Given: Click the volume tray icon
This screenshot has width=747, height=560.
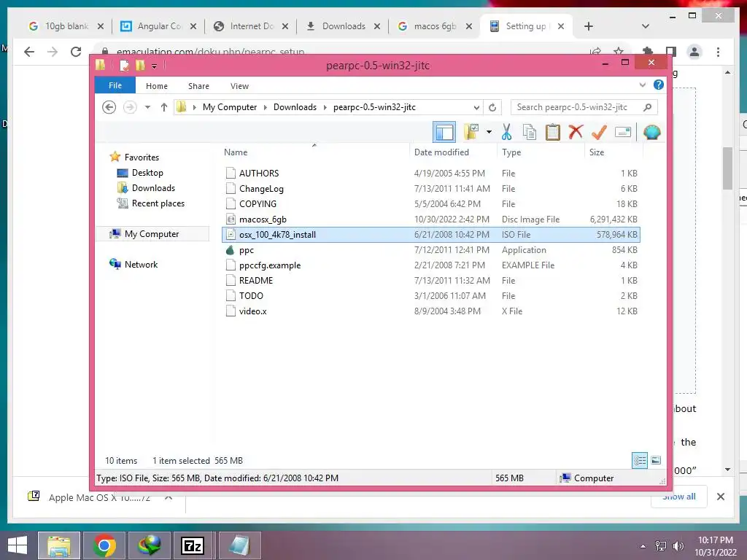Looking at the screenshot, I should 678,546.
